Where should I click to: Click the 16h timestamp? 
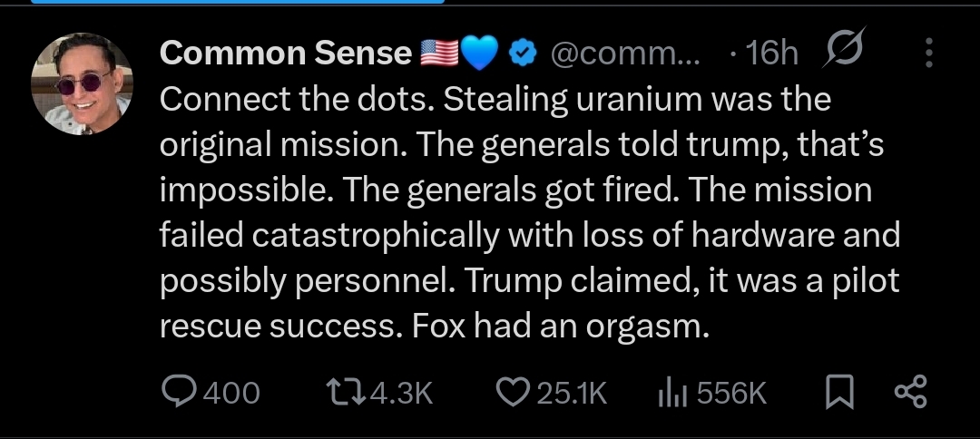point(769,54)
